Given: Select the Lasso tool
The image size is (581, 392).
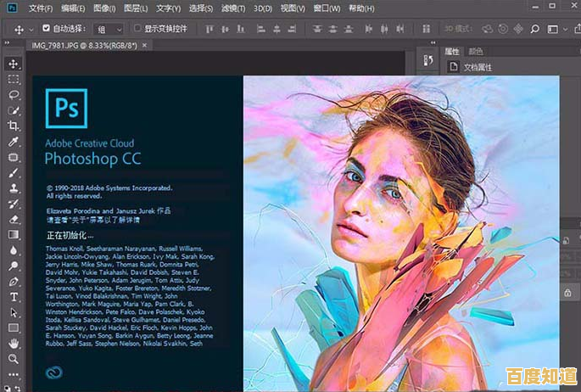Looking at the screenshot, I should click(x=14, y=95).
